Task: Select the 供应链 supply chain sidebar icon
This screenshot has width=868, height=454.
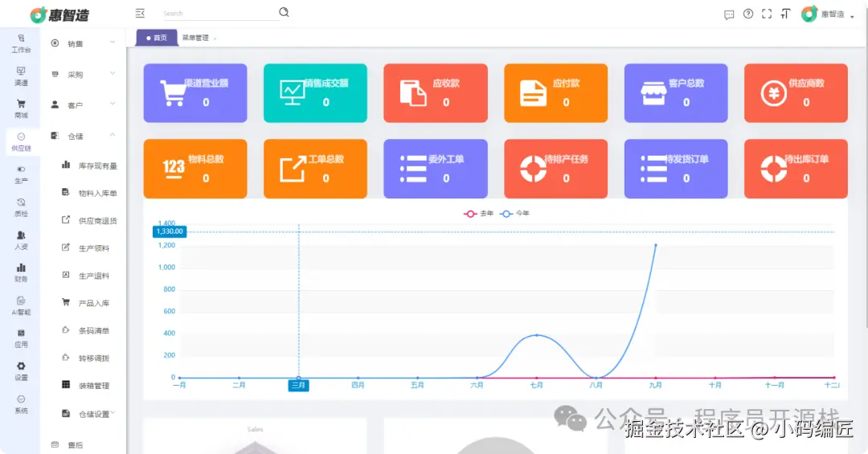Action: point(21,141)
